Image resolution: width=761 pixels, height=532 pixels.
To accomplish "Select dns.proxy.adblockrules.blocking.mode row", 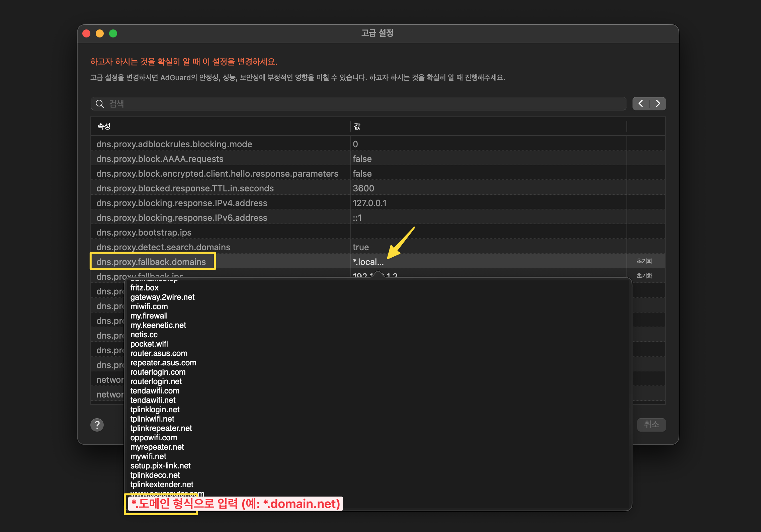I will pyautogui.click(x=378, y=144).
